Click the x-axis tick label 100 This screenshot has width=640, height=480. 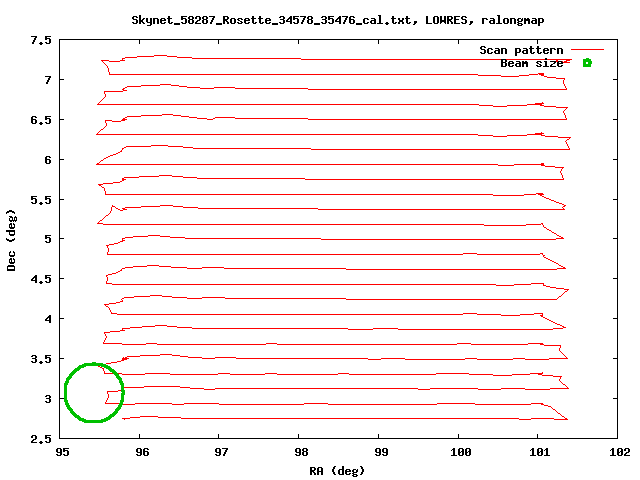click(x=461, y=452)
